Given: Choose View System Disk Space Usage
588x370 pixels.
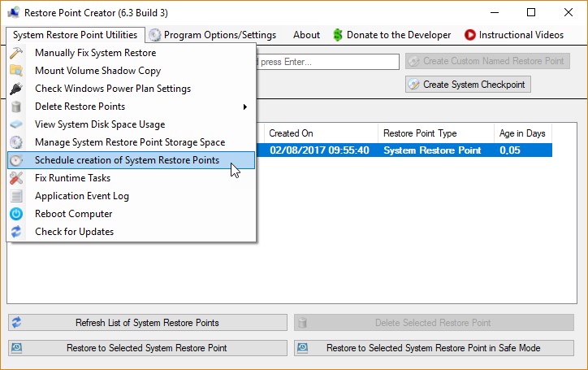Looking at the screenshot, I should coord(100,124).
